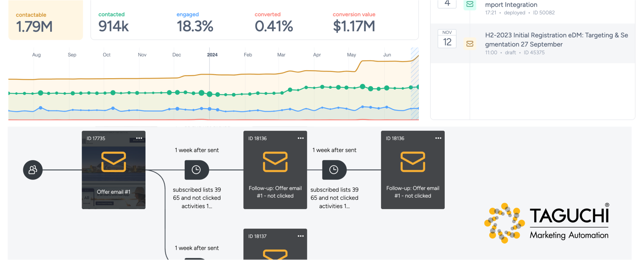Click the Feb label on the chart axis
The height and width of the screenshot is (260, 644).
tap(248, 55)
